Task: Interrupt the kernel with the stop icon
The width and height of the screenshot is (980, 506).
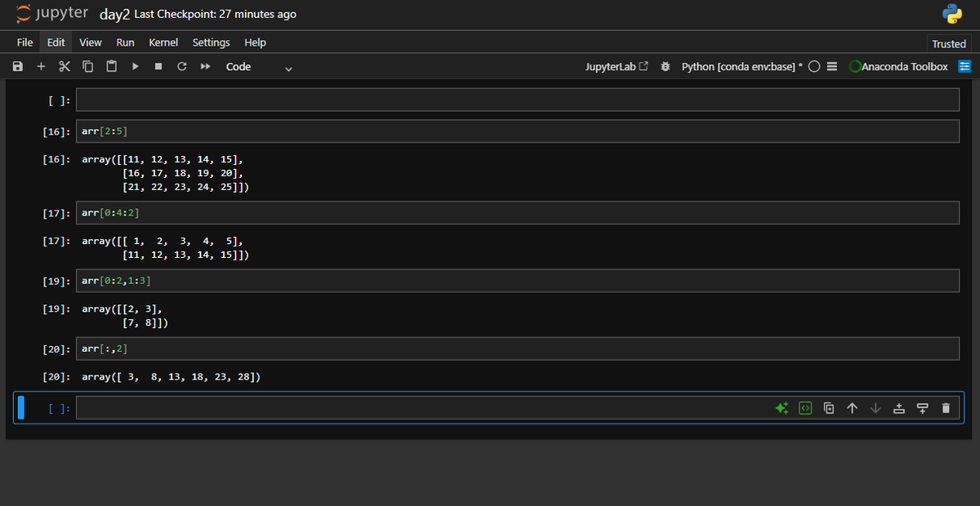Action: click(x=159, y=67)
